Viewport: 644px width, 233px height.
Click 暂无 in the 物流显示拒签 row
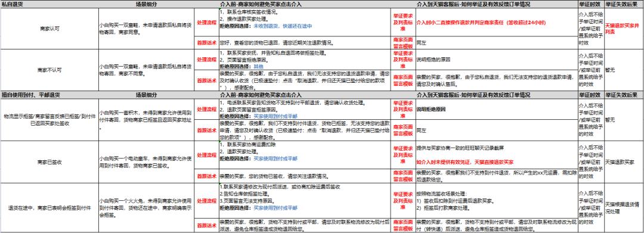pos(624,119)
